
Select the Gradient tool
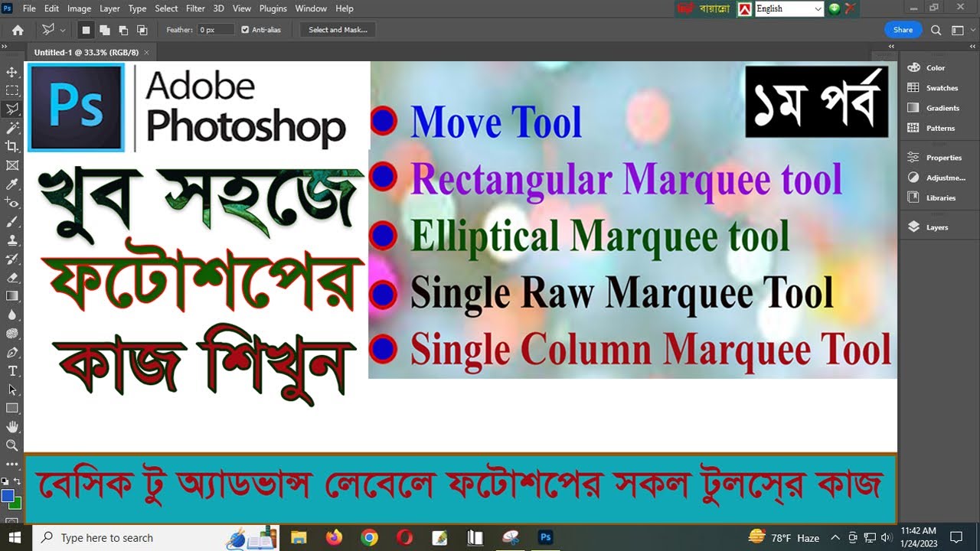coord(12,295)
